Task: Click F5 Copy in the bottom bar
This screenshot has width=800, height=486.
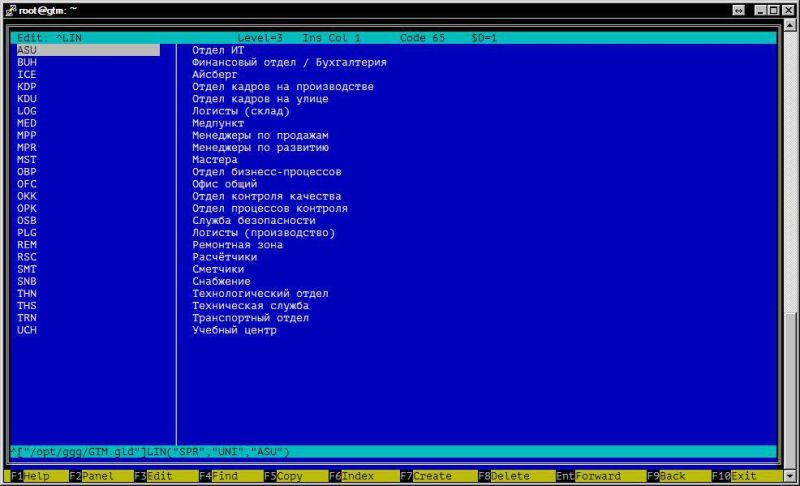Action: [283, 476]
